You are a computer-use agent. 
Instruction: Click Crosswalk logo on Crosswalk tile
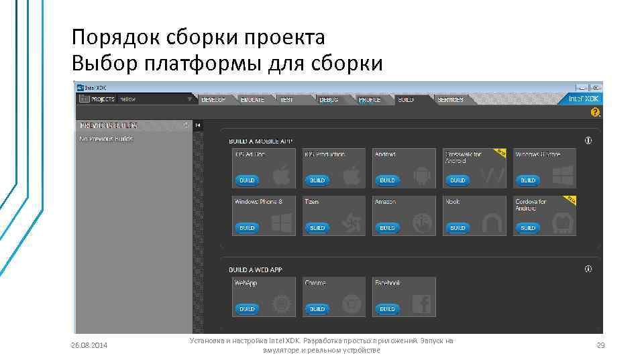(x=492, y=176)
